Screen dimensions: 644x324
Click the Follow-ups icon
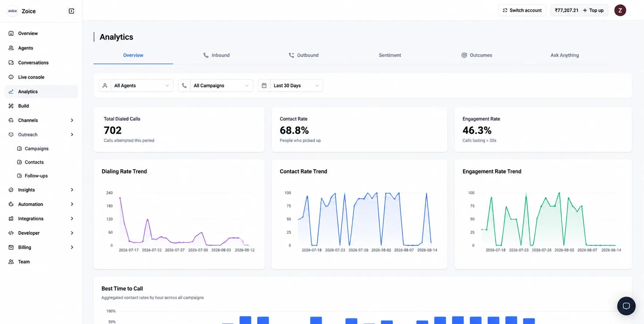pyautogui.click(x=19, y=175)
